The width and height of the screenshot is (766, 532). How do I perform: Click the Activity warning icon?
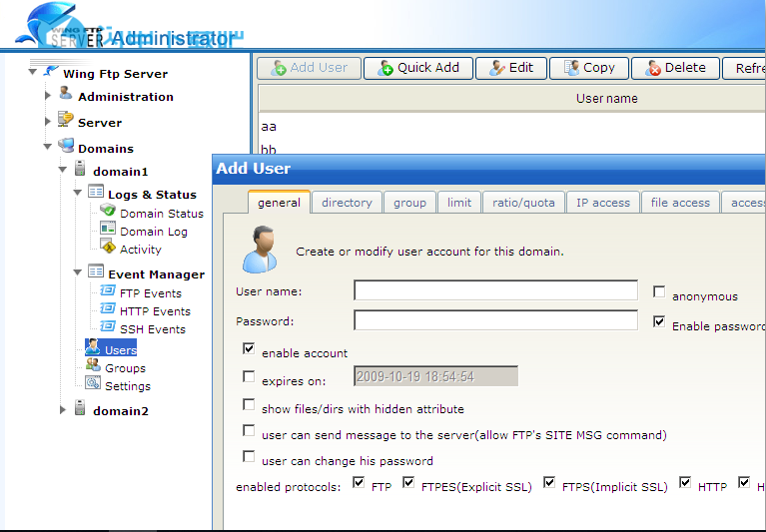pyautogui.click(x=108, y=246)
